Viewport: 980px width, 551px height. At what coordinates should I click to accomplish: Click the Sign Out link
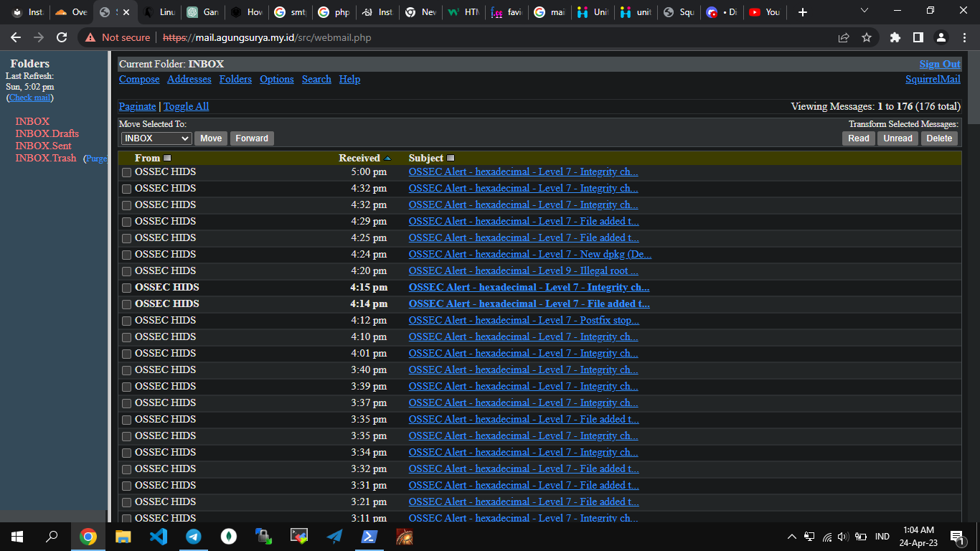(x=939, y=64)
